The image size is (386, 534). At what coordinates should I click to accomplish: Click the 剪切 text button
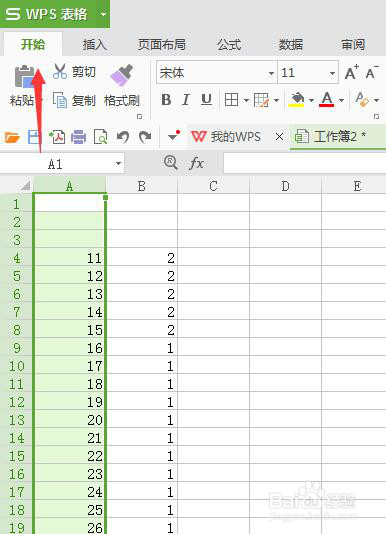coord(83,72)
